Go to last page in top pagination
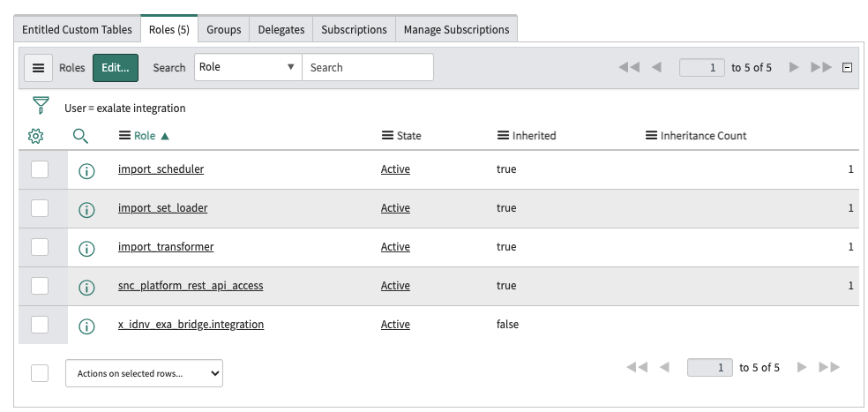Viewport: 868px width, 412px height. pyautogui.click(x=820, y=67)
